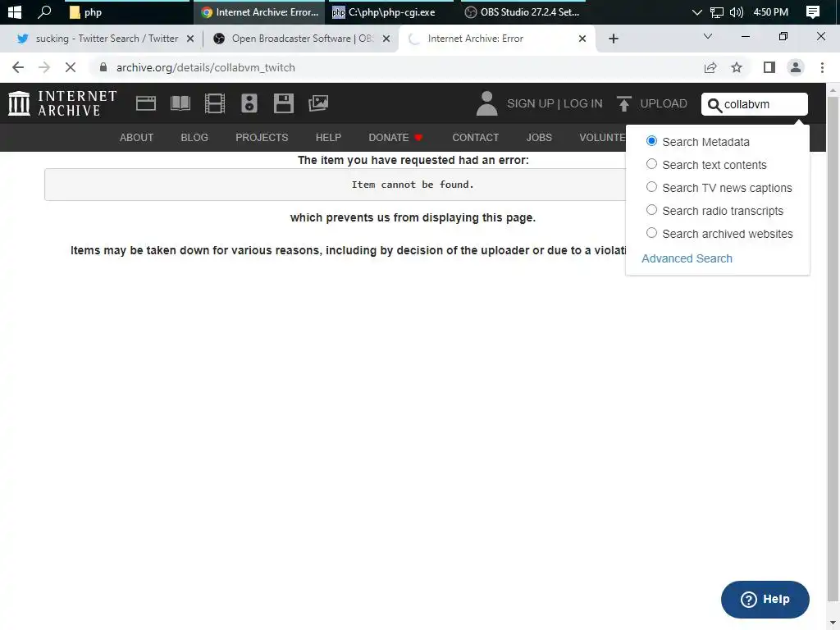Open the network tray icon

(x=716, y=11)
